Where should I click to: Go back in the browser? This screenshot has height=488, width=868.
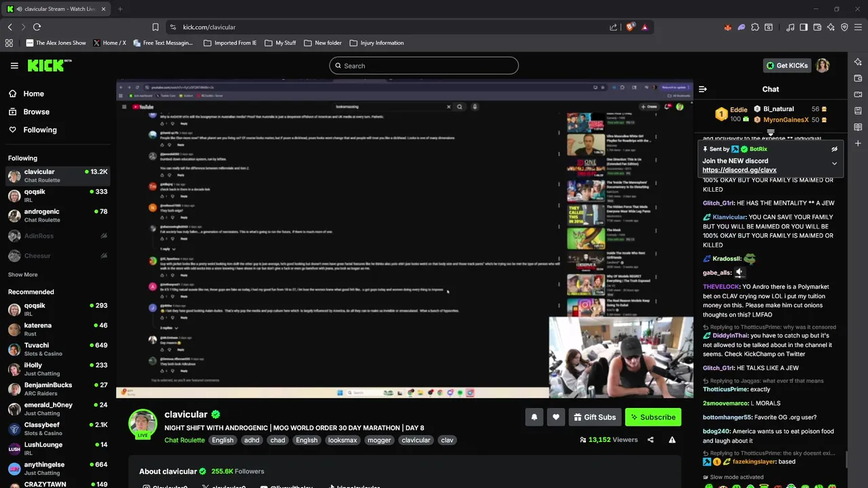(9, 27)
